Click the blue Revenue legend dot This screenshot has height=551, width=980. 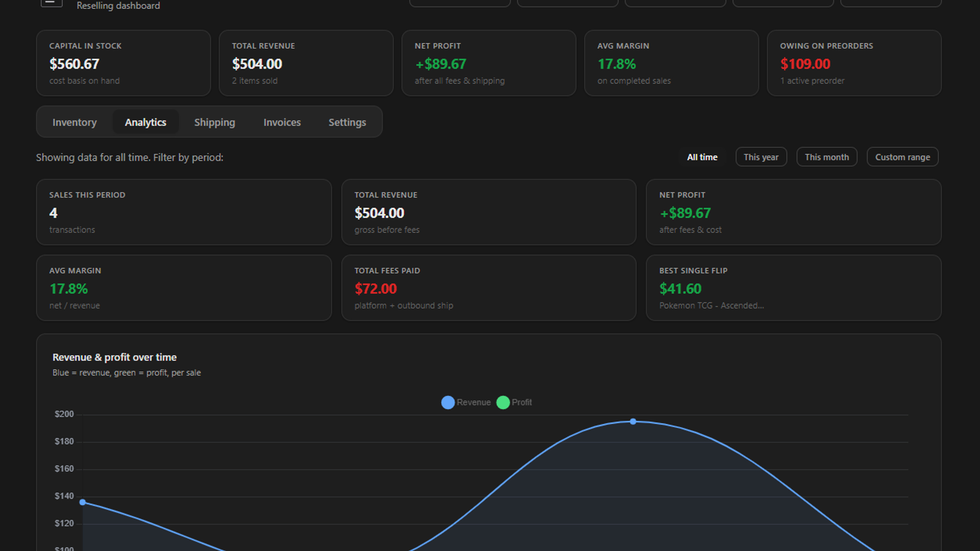coord(448,402)
